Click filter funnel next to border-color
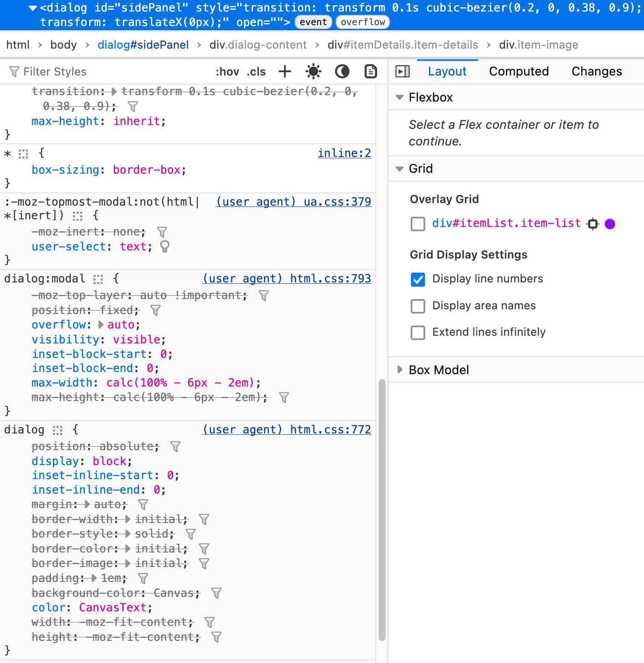This screenshot has height=663, width=644. pyautogui.click(x=204, y=549)
